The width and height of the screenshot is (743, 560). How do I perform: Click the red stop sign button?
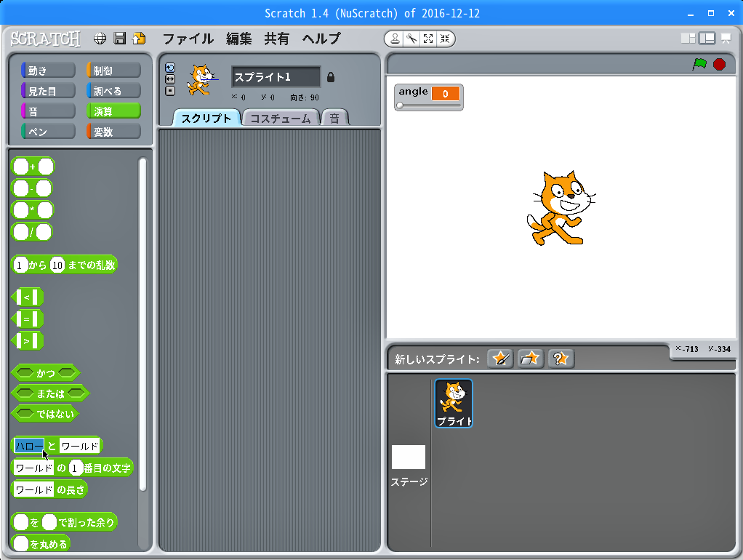pos(719,64)
